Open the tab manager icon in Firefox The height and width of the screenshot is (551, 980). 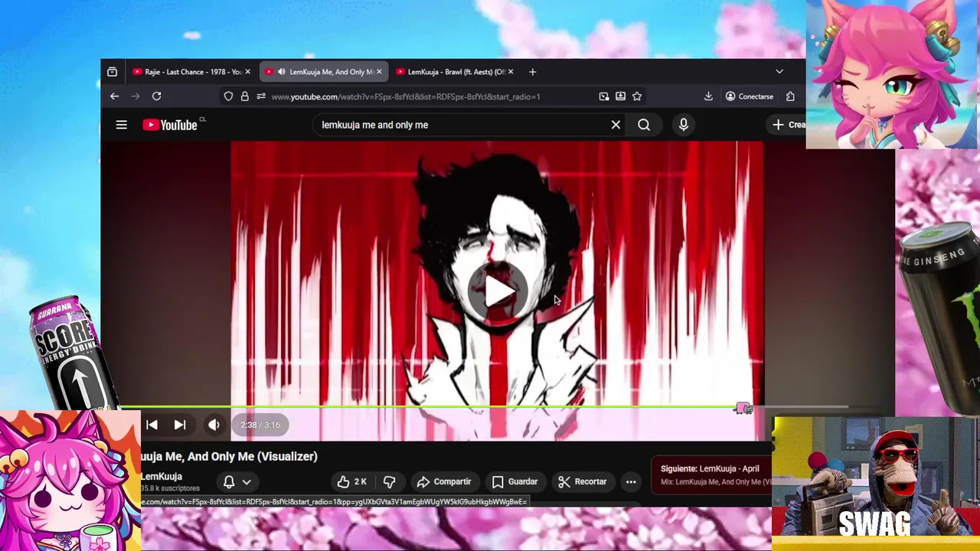113,72
